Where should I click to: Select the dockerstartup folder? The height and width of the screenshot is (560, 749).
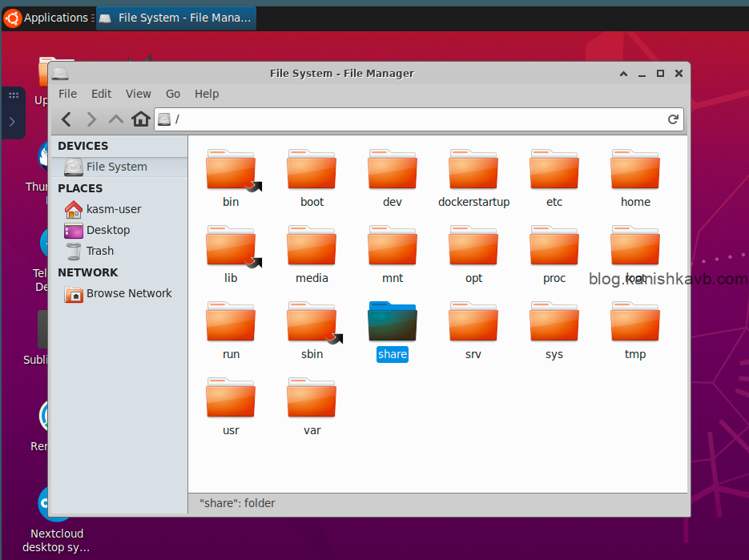pyautogui.click(x=473, y=170)
